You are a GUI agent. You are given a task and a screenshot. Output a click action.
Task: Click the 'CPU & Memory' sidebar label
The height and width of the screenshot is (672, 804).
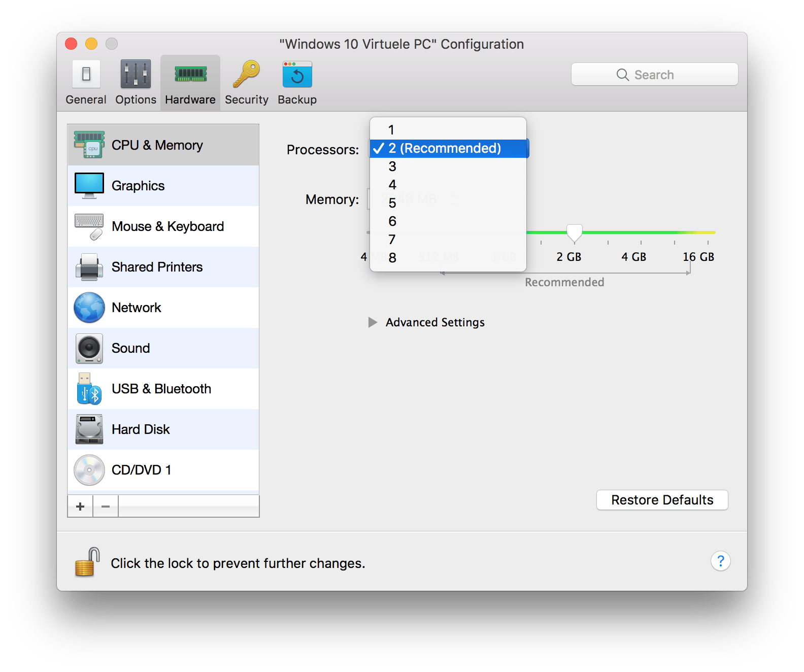click(157, 145)
